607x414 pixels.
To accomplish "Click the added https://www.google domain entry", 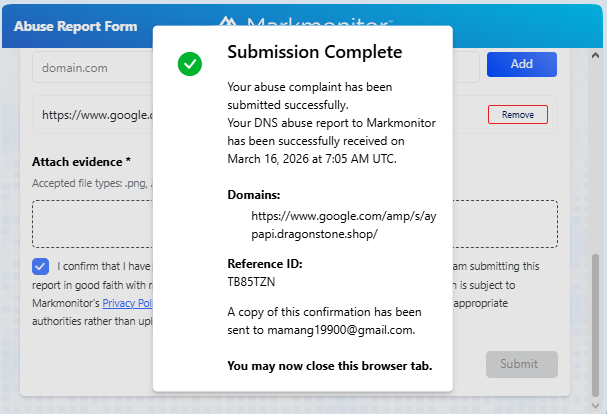I will pyautogui.click(x=96, y=115).
